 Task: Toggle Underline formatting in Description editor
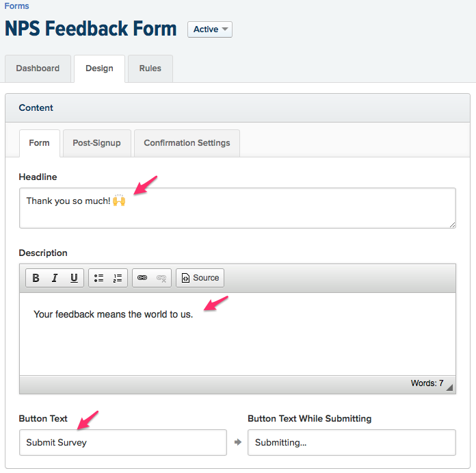[74, 278]
